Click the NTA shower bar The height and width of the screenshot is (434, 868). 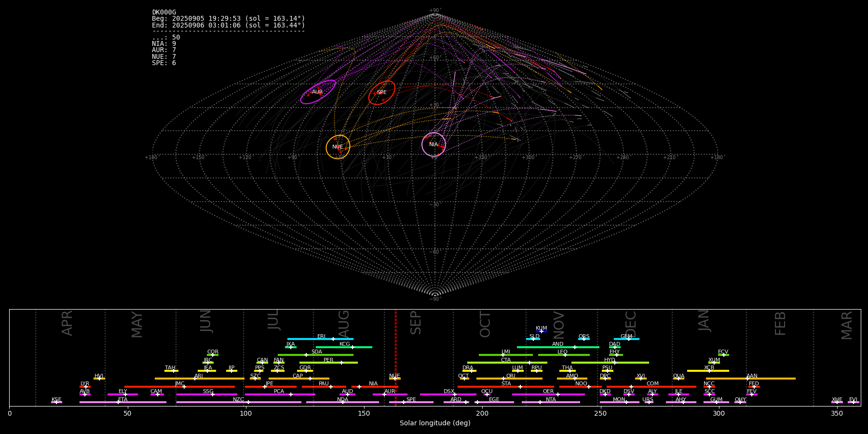point(550,402)
